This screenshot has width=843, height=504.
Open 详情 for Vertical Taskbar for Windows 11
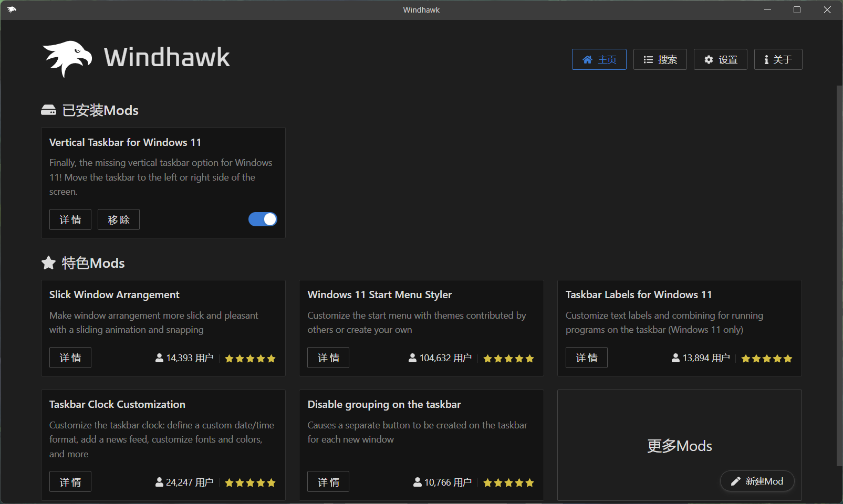(70, 219)
